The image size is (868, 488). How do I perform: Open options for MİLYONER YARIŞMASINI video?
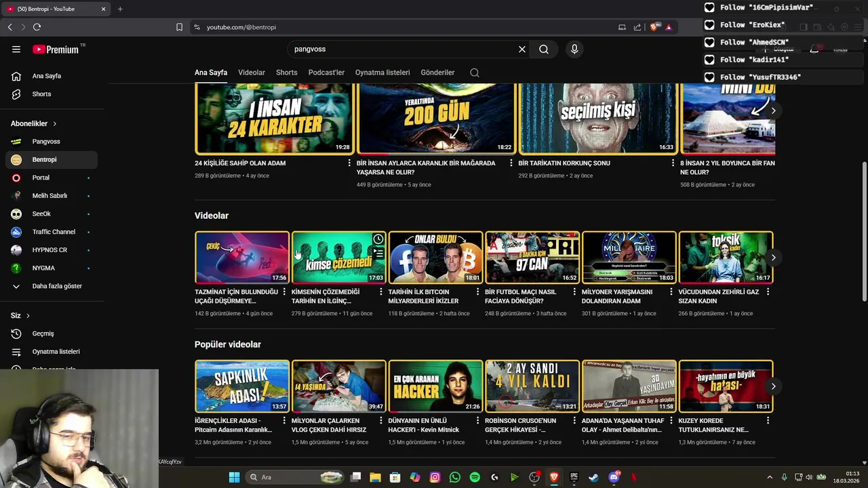point(671,292)
